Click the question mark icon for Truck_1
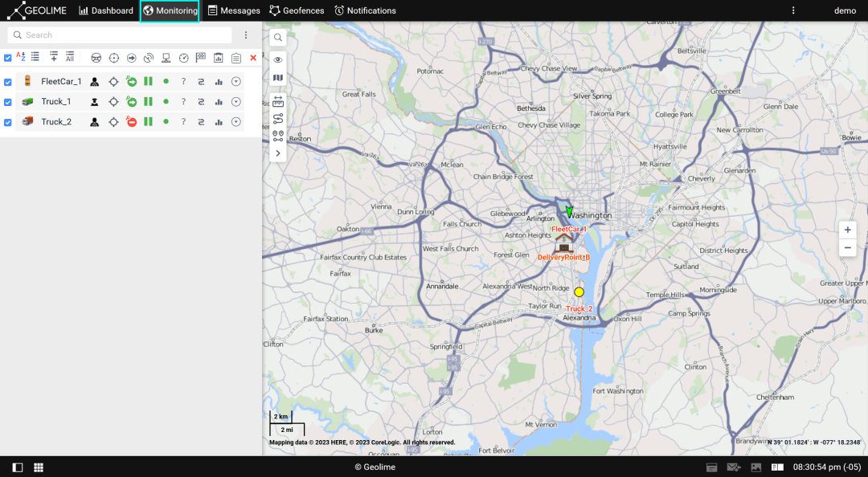The width and height of the screenshot is (868, 477). 183,102
